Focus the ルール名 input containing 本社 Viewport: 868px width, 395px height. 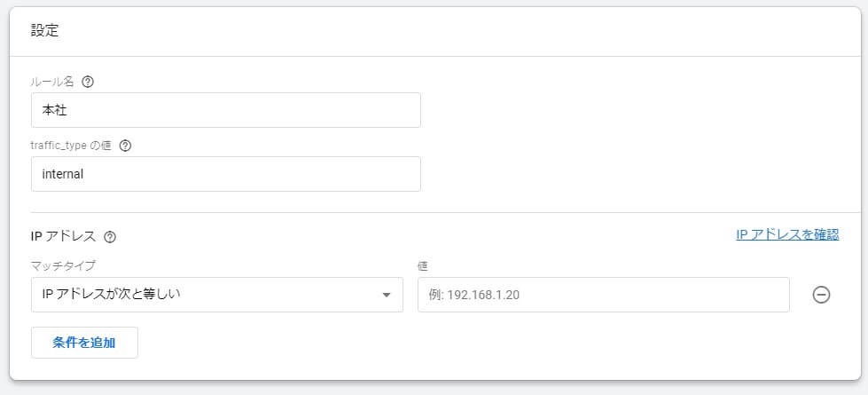[226, 110]
